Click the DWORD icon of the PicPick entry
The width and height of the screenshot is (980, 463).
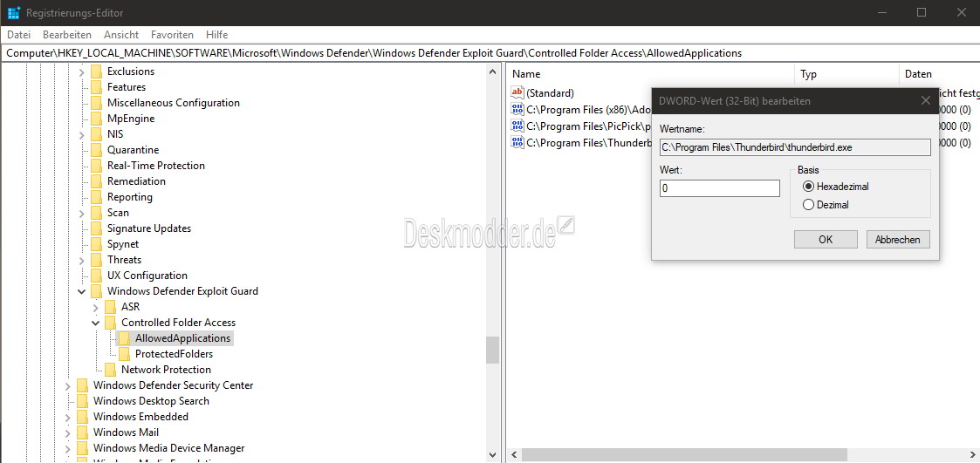(x=517, y=126)
